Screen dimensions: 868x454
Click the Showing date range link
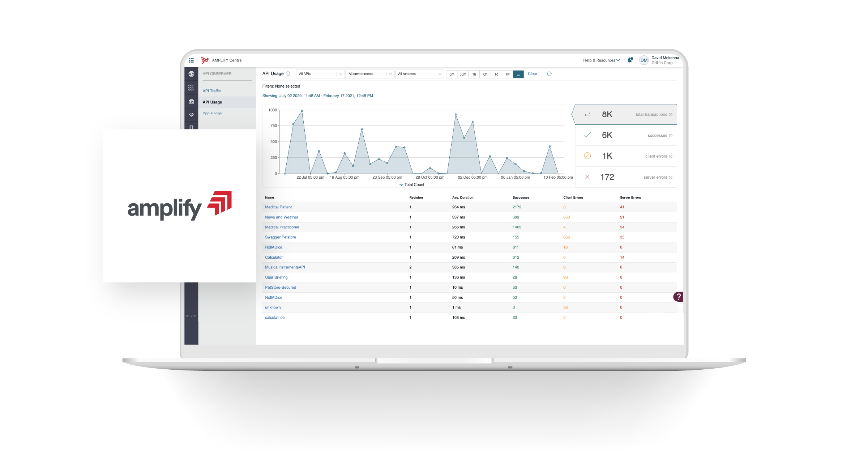[317, 96]
